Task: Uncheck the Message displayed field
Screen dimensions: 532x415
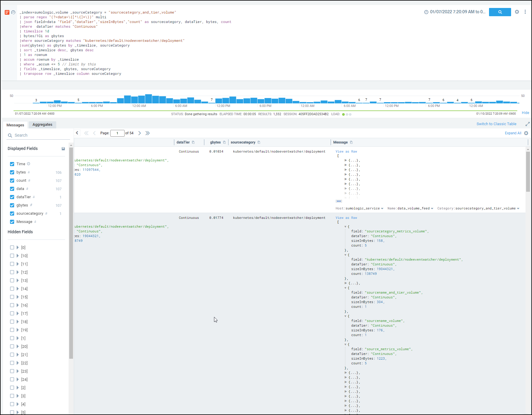Action: click(12, 222)
